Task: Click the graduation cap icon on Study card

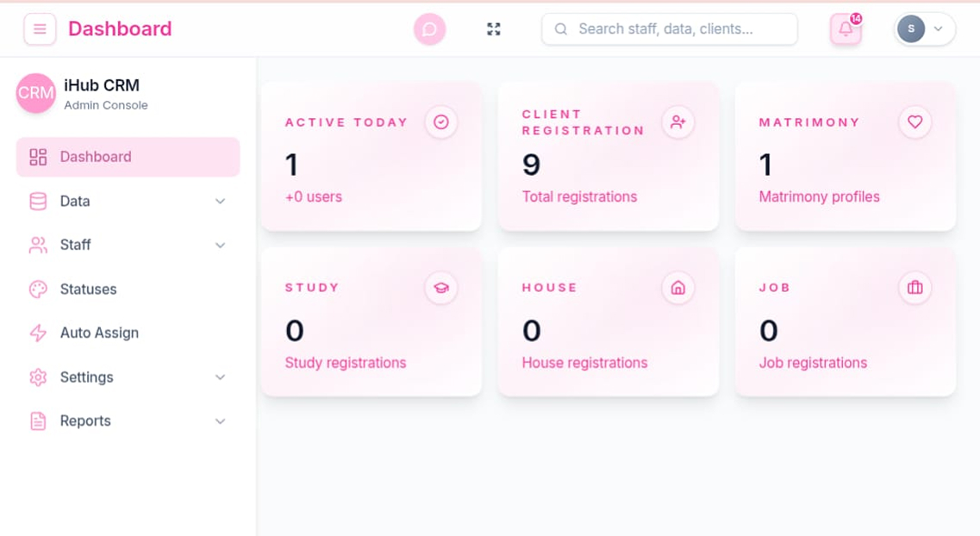Action: [x=441, y=288]
